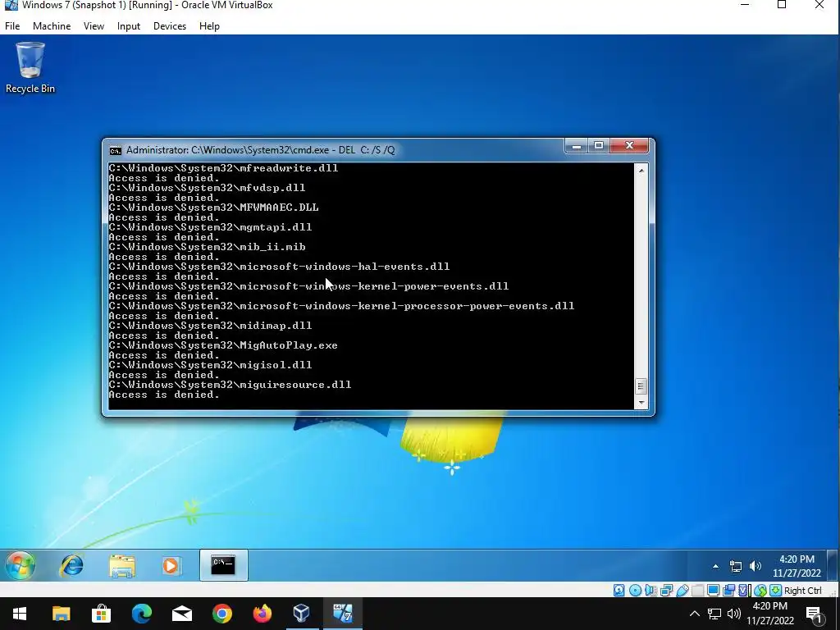Click the Right Ctrl host key label
This screenshot has width=840, height=630.
click(802, 591)
